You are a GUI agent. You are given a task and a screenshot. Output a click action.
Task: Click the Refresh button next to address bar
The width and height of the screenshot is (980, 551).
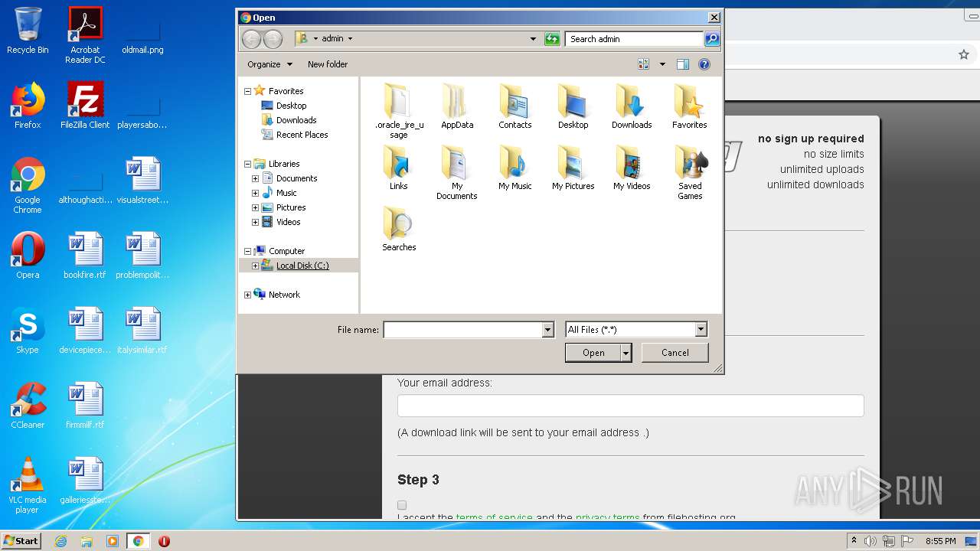pyautogui.click(x=552, y=38)
